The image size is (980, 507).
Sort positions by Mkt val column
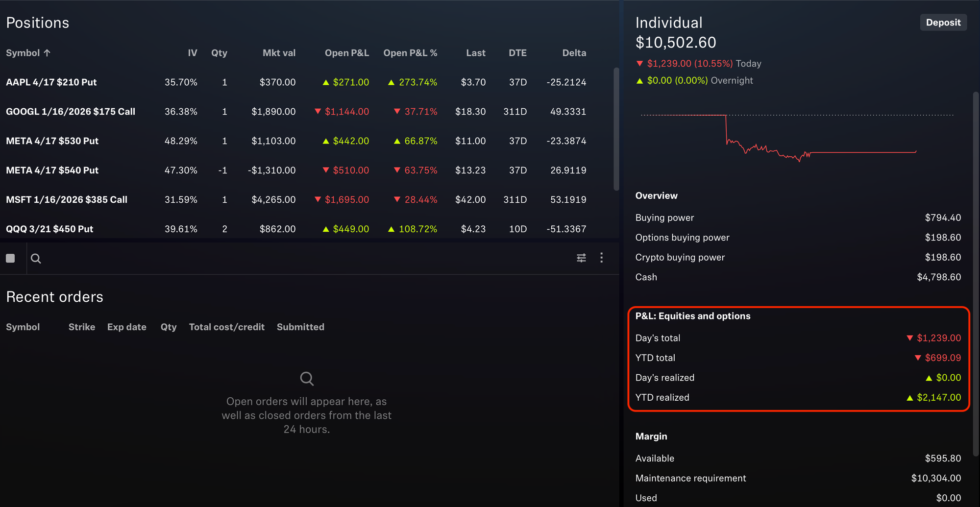279,53
